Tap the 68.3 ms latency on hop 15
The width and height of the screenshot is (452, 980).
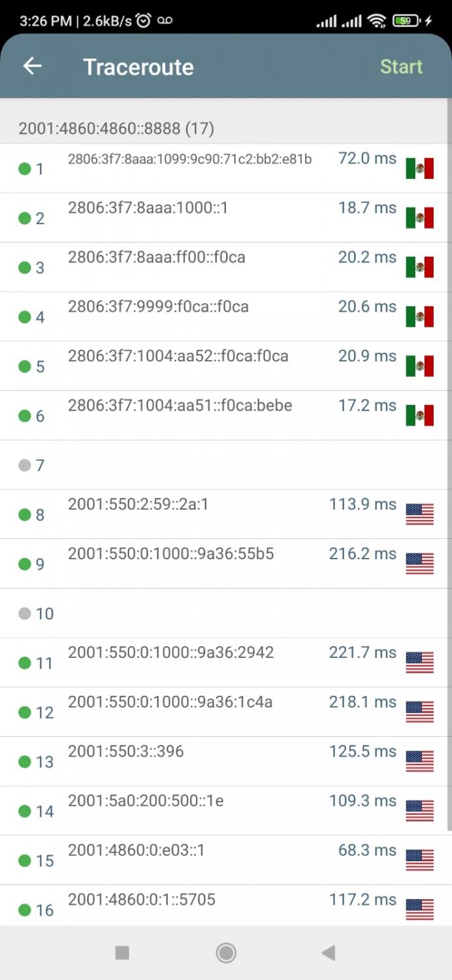click(x=367, y=850)
